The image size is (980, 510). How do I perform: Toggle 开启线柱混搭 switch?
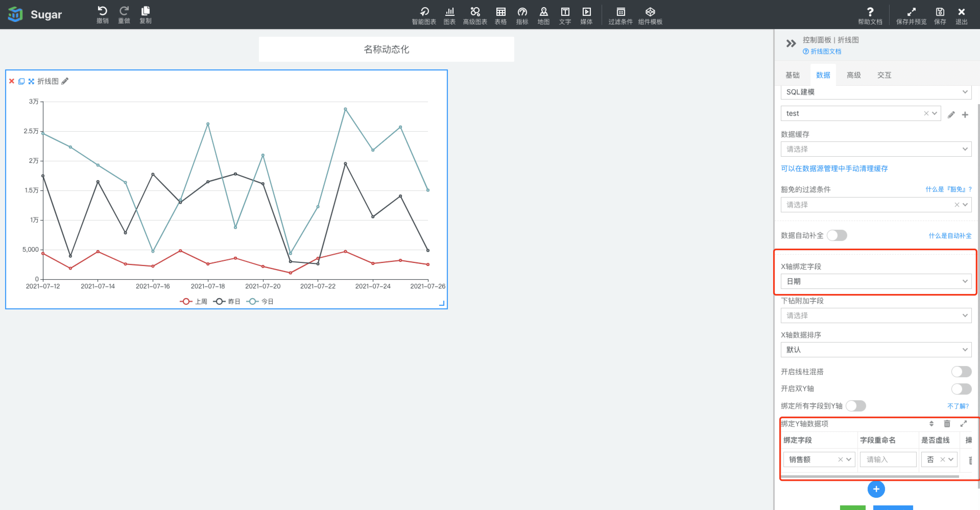(x=961, y=372)
